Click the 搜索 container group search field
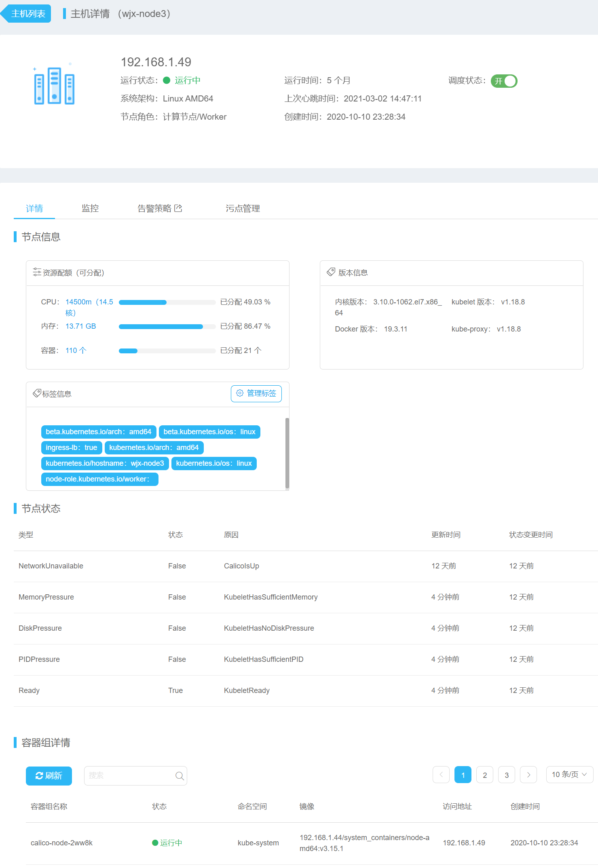The width and height of the screenshot is (598, 868). coord(129,776)
